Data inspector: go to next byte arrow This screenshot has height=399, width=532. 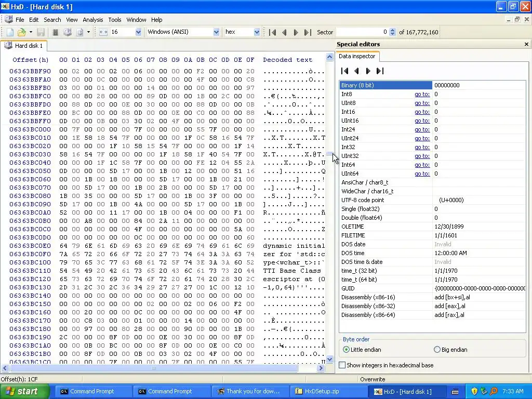pyautogui.click(x=368, y=71)
